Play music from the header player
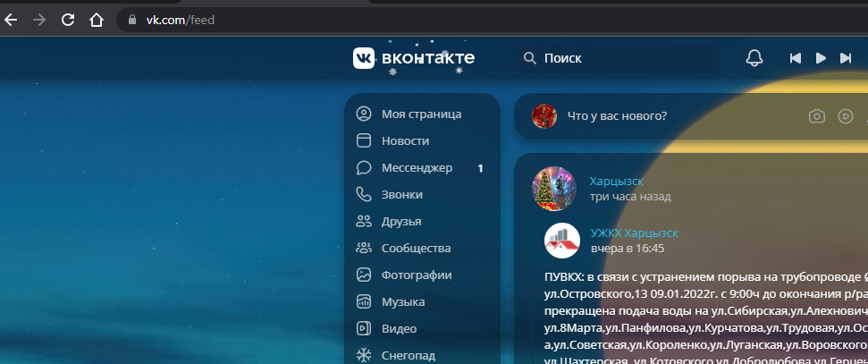 click(821, 58)
